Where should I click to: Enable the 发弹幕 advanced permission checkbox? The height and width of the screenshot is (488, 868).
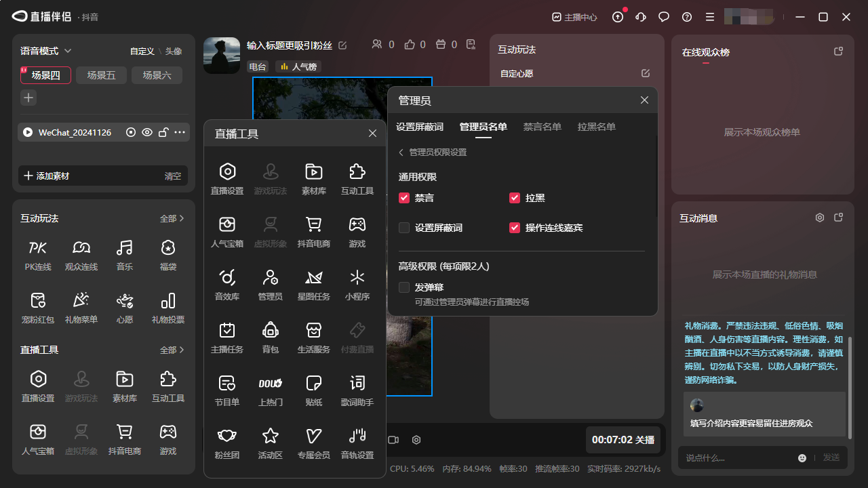point(404,287)
